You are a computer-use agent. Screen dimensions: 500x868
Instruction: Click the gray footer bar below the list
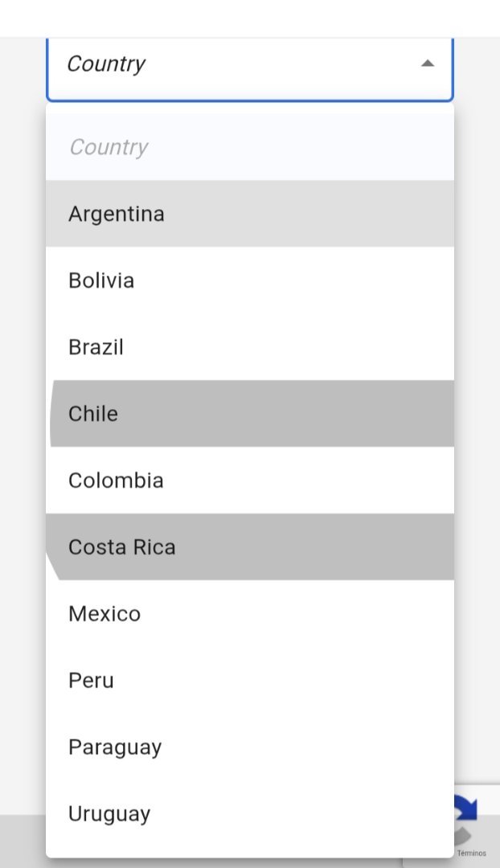pyautogui.click(x=23, y=841)
